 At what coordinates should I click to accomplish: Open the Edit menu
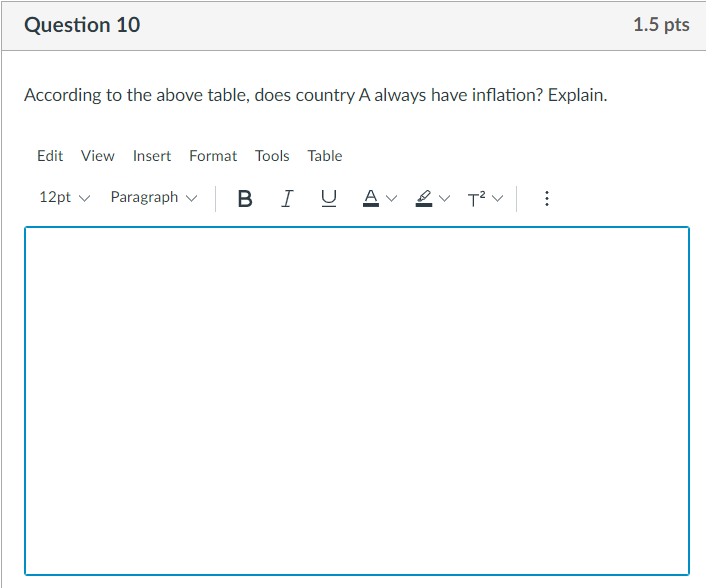(50, 156)
